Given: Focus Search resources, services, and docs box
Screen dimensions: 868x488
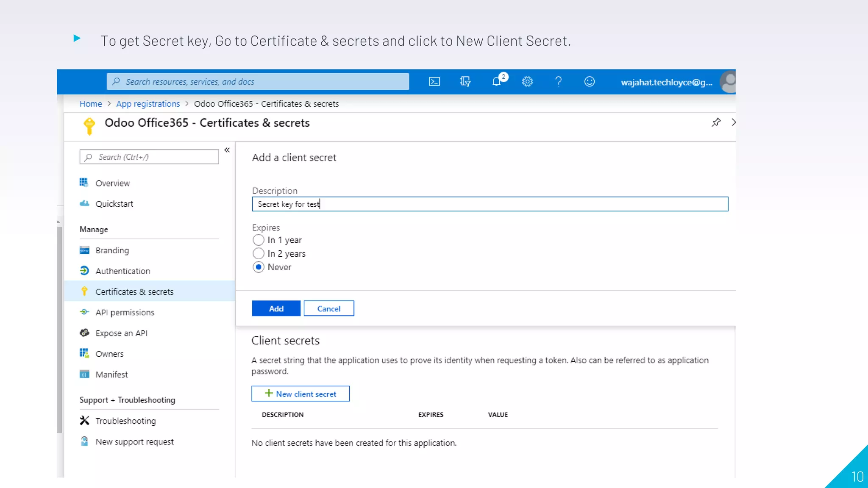Looking at the screenshot, I should [258, 81].
